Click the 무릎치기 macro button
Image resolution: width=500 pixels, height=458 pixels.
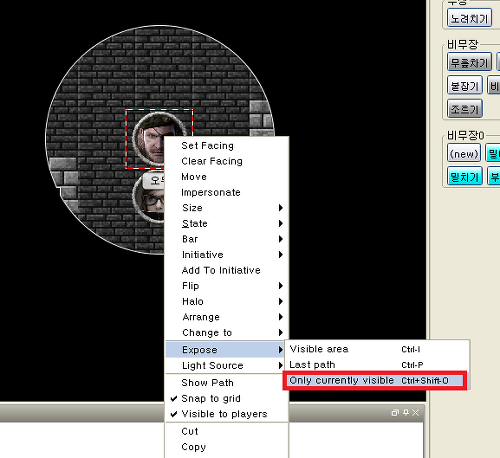[469, 62]
